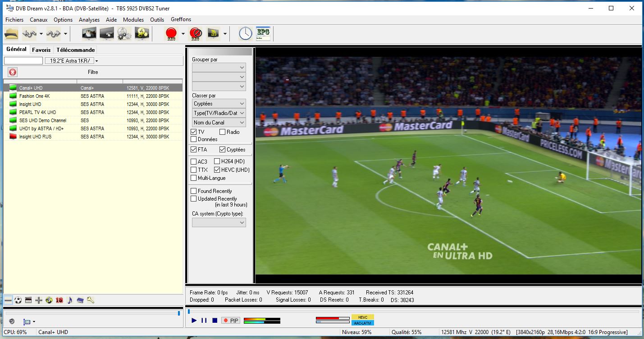Enable the Multi-Langue checkbox

[194, 178]
